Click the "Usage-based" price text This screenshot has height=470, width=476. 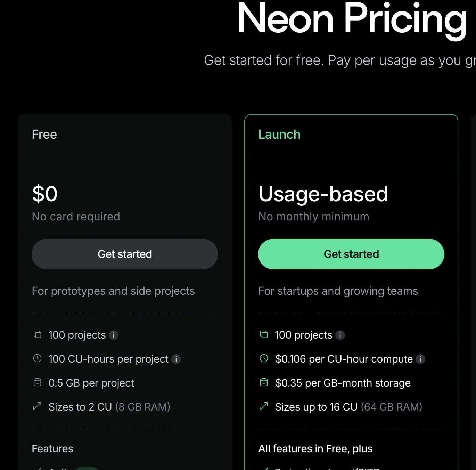[323, 194]
